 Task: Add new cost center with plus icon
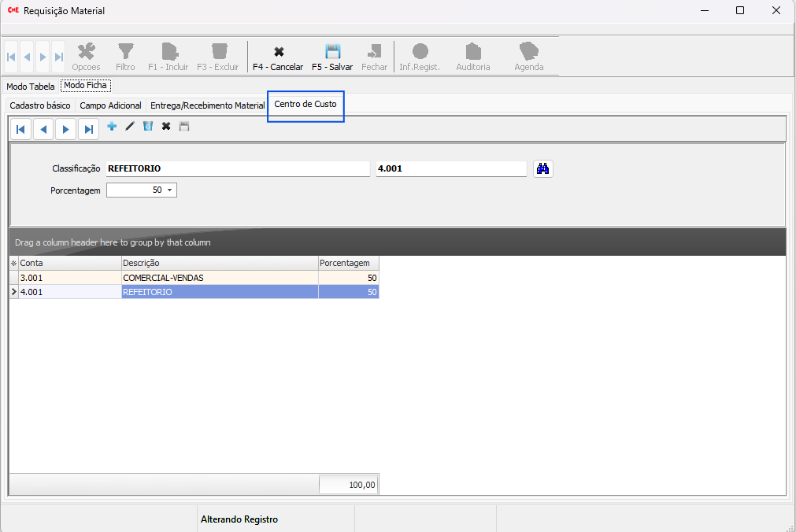[x=112, y=126]
